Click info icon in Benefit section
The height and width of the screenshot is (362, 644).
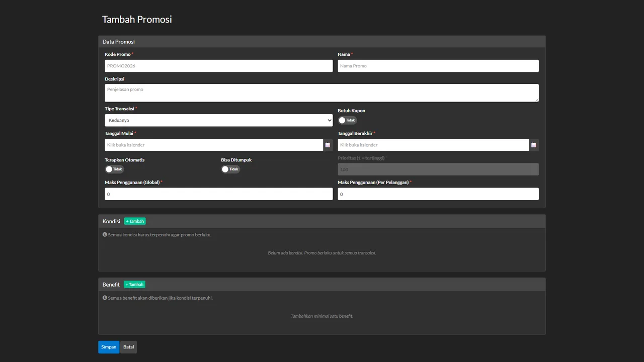105,298
